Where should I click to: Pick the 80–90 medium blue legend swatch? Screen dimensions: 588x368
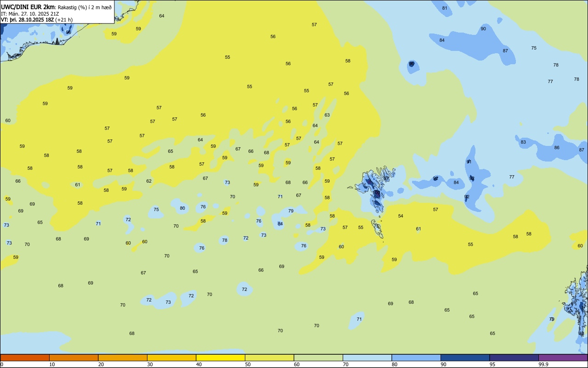[416, 357]
